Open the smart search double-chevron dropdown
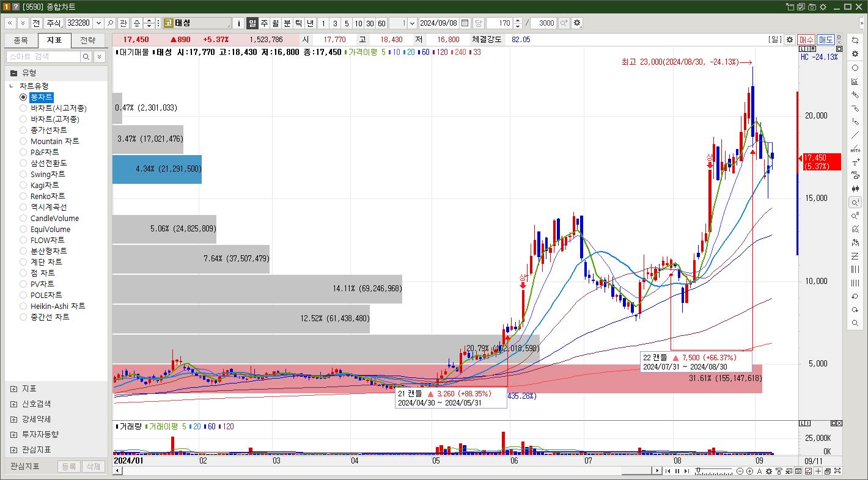 pos(99,57)
